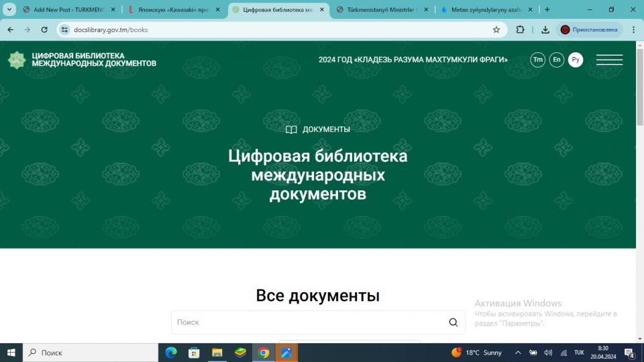The height and width of the screenshot is (362, 644).
Task: Click the Приостановлена profile button
Action: pos(589,29)
